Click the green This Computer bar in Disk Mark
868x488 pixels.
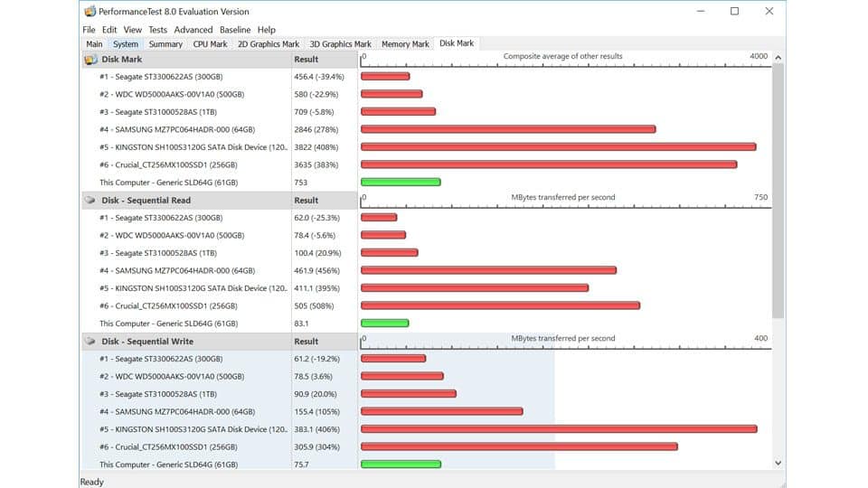[401, 182]
